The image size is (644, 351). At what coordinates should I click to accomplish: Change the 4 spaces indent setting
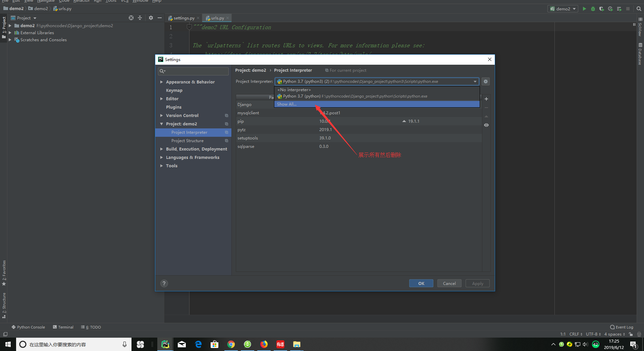click(614, 334)
